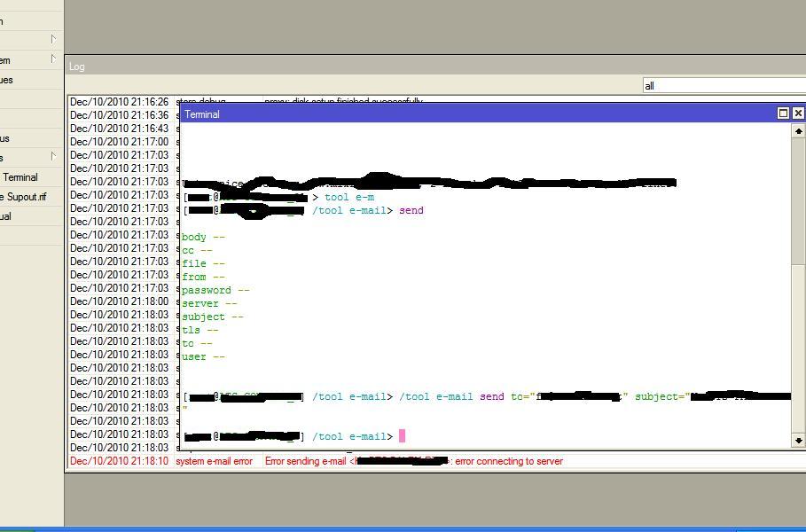This screenshot has height=532, width=806.
Task: Click the Terminal scrollbar up arrow
Action: tap(798, 131)
